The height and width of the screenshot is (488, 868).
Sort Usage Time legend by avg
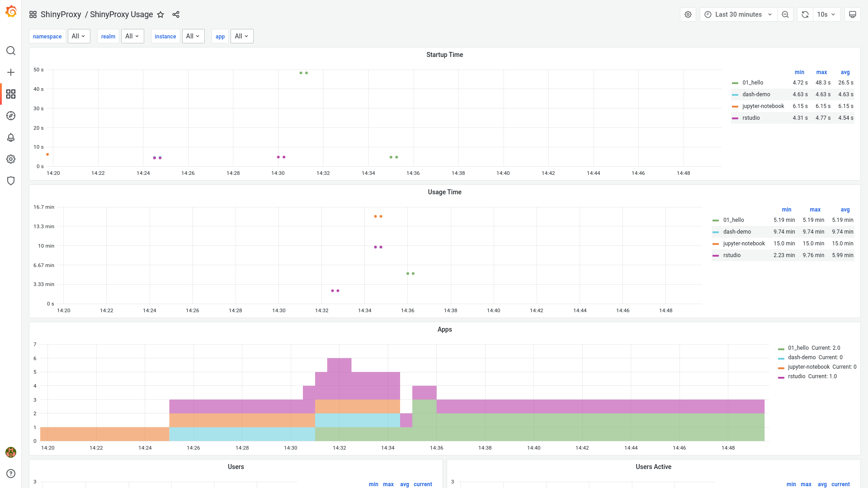pos(845,210)
